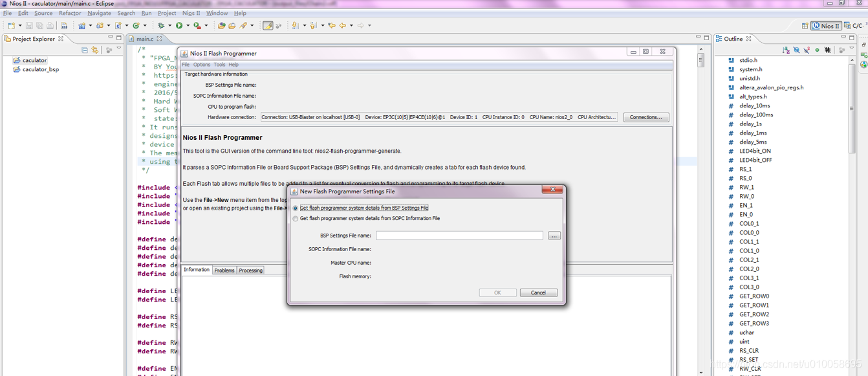Select GET_ROW0 in the Outline list
The image size is (868, 376).
(x=754, y=296)
